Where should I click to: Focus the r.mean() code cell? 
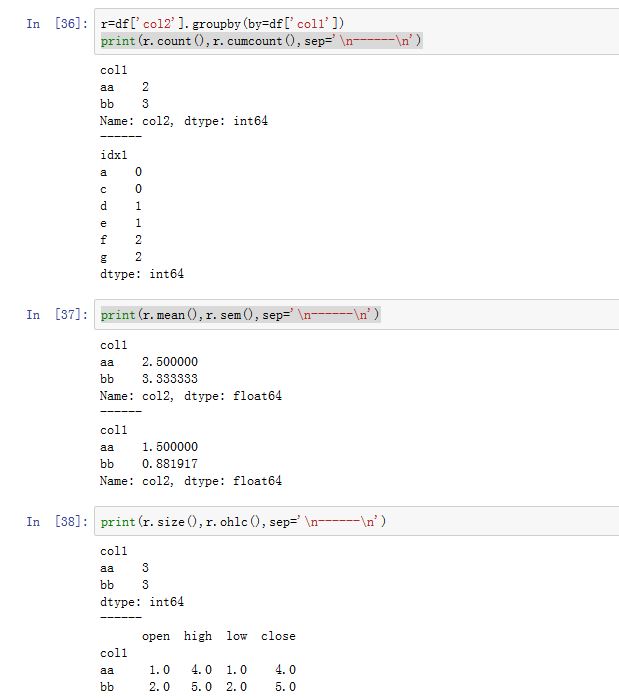[x=350, y=315]
